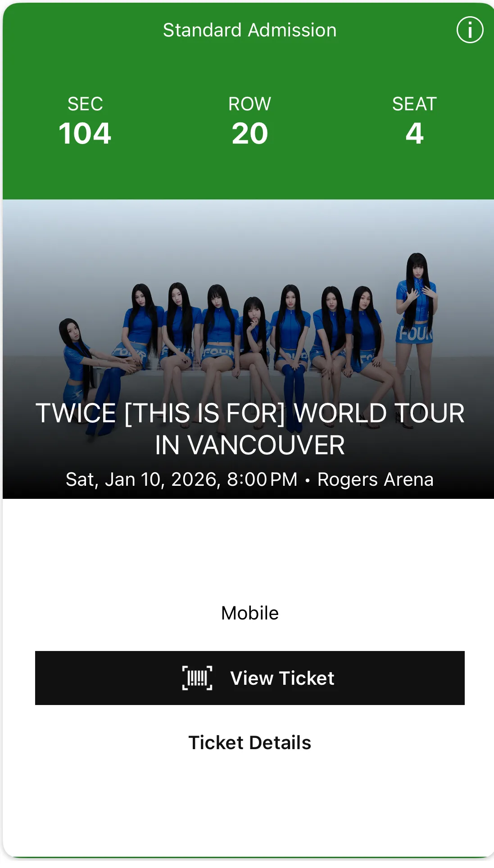Tap the seat number 4
The width and height of the screenshot is (494, 868).
point(415,134)
